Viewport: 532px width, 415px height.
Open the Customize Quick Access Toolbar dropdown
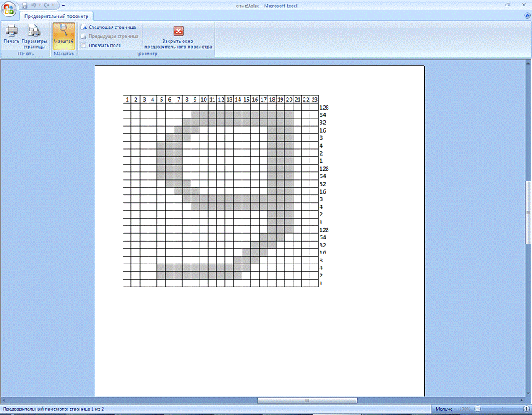[x=63, y=5]
